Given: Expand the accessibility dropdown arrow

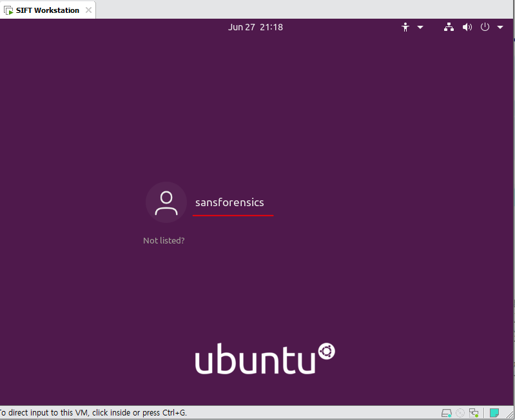Looking at the screenshot, I should pyautogui.click(x=420, y=27).
